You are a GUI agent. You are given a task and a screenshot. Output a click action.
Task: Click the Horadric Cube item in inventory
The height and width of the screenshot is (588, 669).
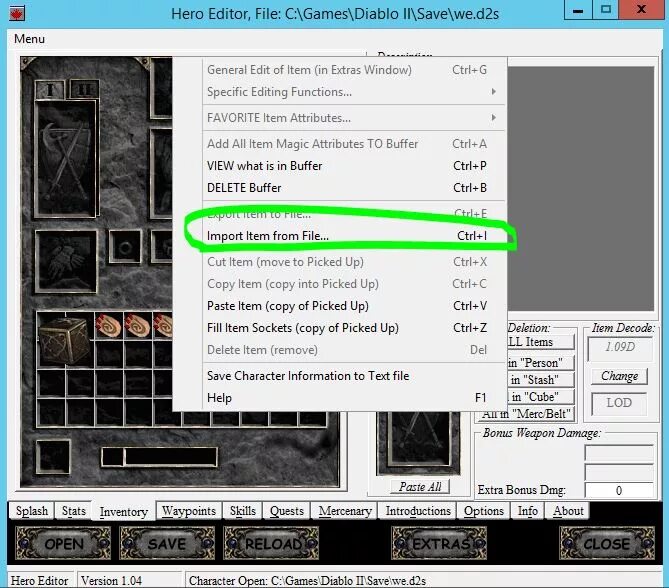click(65, 340)
